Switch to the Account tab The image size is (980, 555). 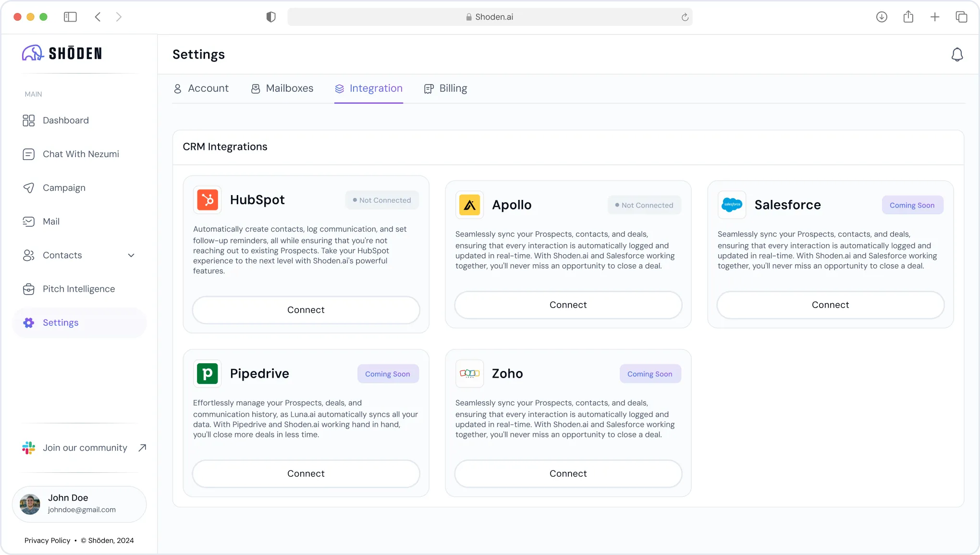pyautogui.click(x=201, y=88)
